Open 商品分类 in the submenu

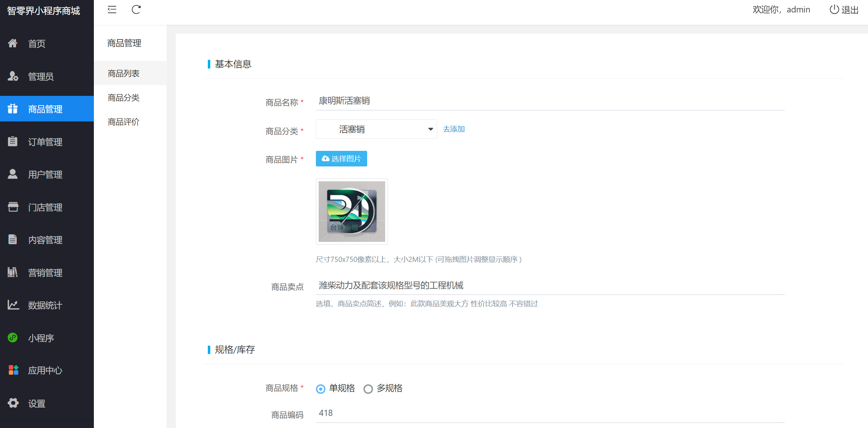click(x=124, y=98)
